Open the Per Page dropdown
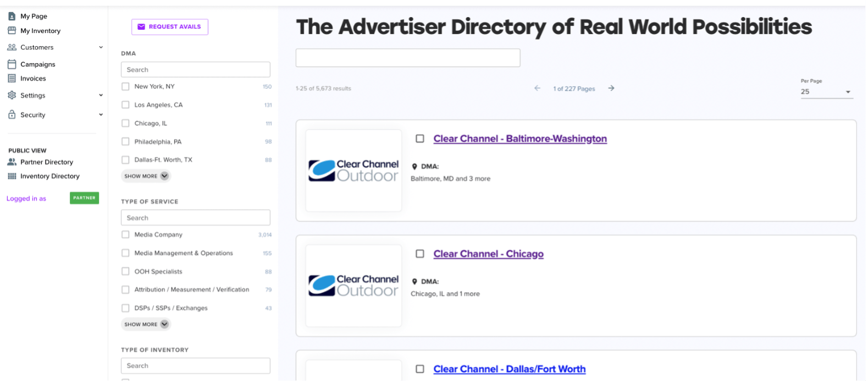Viewport: 868px width, 383px height. click(x=826, y=92)
